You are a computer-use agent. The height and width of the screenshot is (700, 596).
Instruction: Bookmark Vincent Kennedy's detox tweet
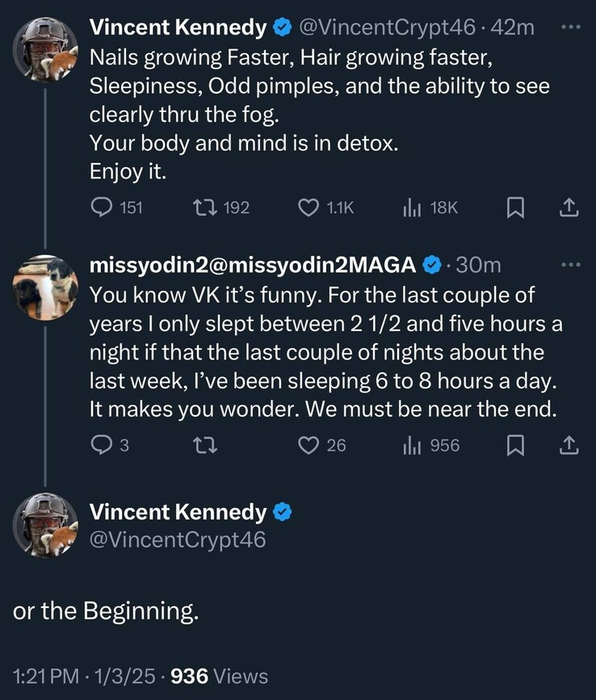click(514, 207)
